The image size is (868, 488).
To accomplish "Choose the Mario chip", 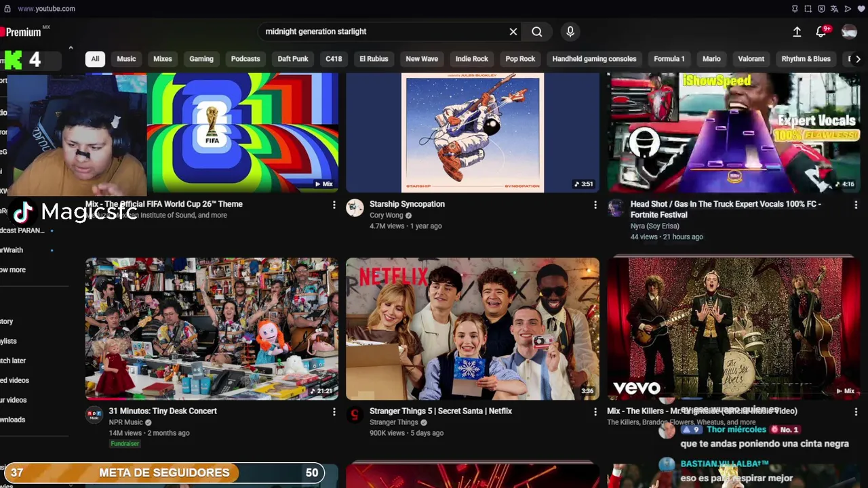I will tap(711, 59).
